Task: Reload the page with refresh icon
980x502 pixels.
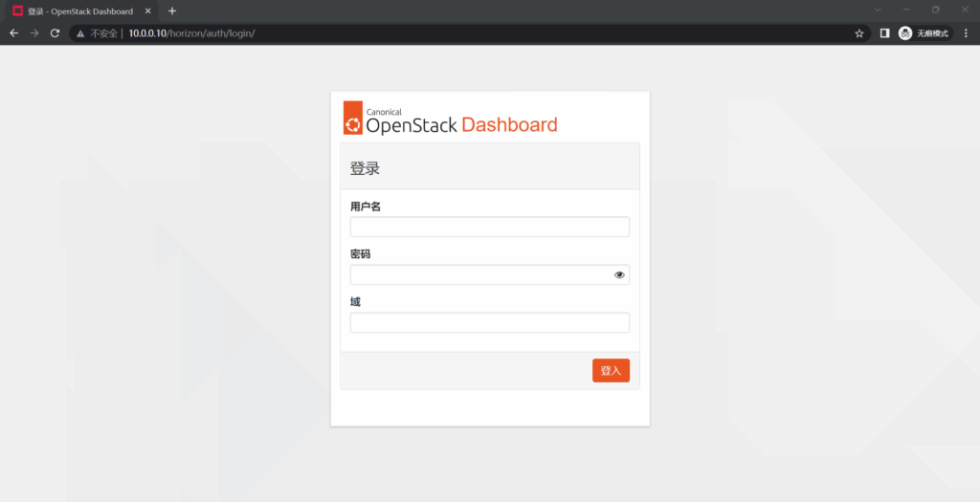Action: [55, 33]
